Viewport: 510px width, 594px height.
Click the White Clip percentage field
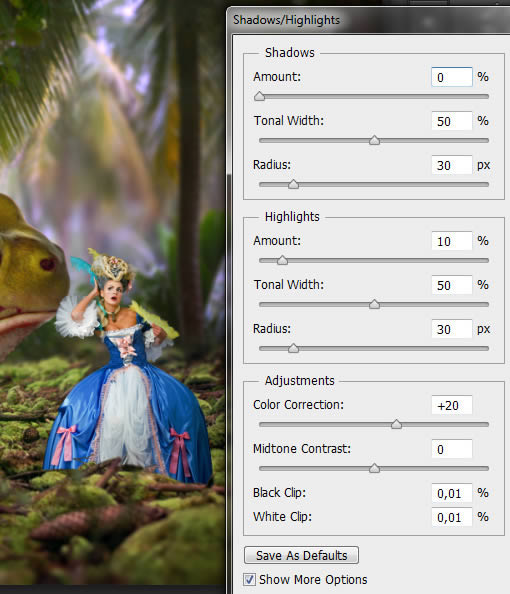click(x=452, y=517)
